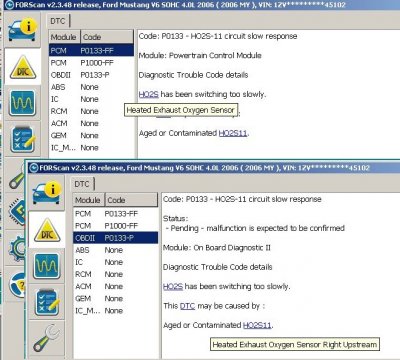Screen dimensions: 400x360
Task: Click the HO2S link in top window details
Action: tap(148, 94)
